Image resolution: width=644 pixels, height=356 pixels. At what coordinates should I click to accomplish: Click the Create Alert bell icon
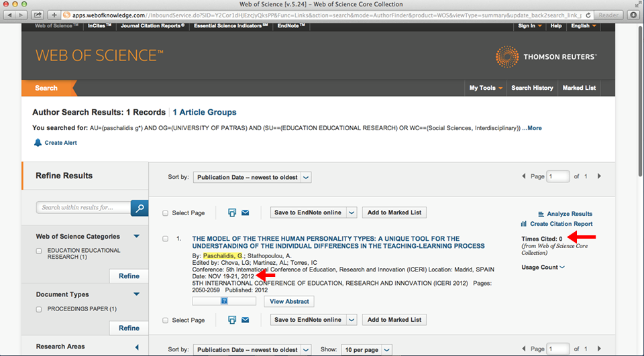pos(38,143)
